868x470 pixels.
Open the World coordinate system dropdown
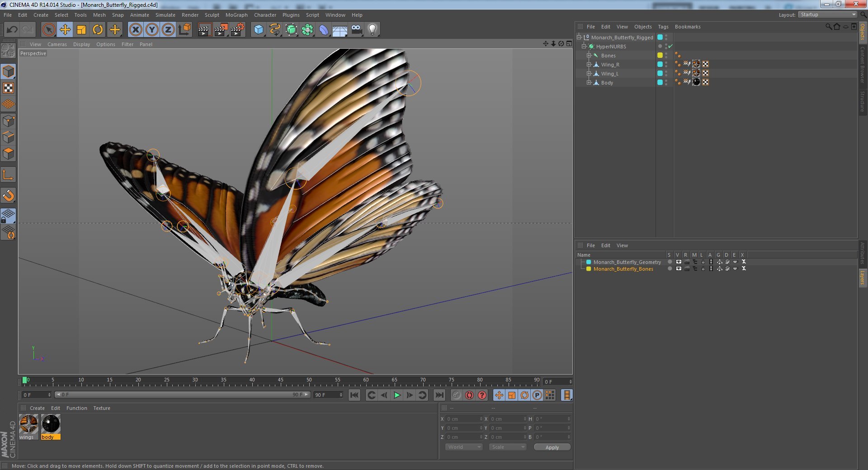(x=464, y=447)
